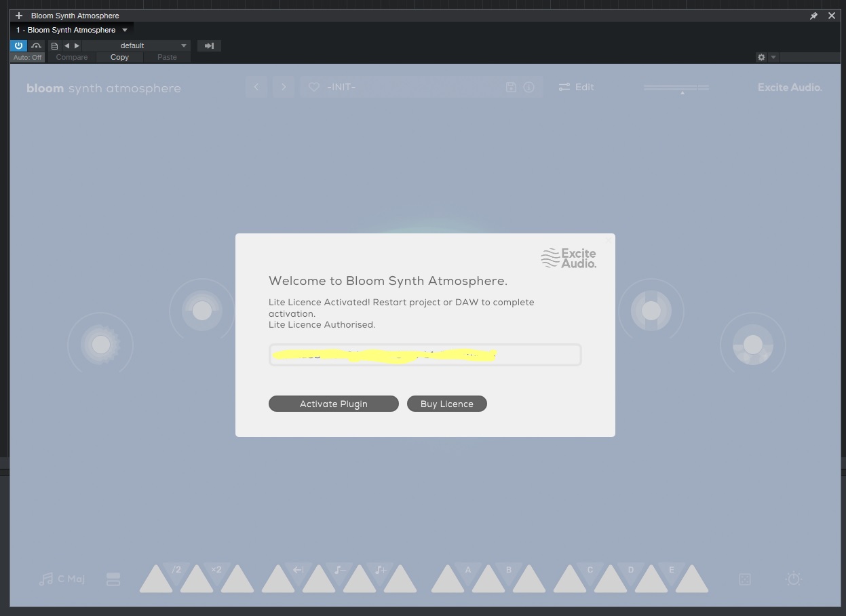The image size is (846, 616).
Task: Pin the plugin window
Action: pos(813,16)
